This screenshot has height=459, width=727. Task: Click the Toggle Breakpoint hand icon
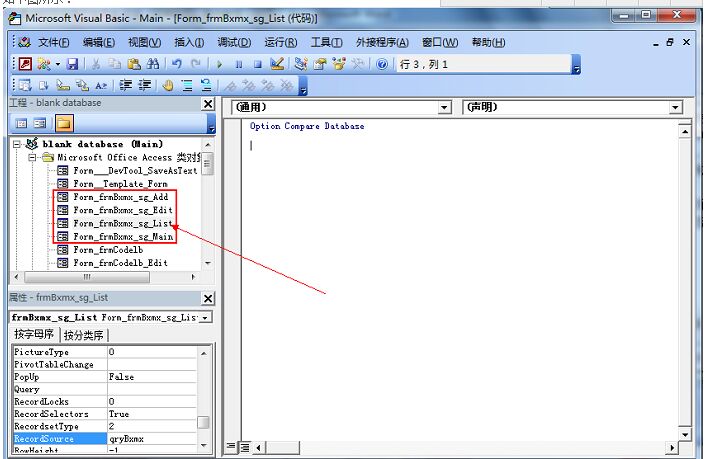(x=168, y=85)
